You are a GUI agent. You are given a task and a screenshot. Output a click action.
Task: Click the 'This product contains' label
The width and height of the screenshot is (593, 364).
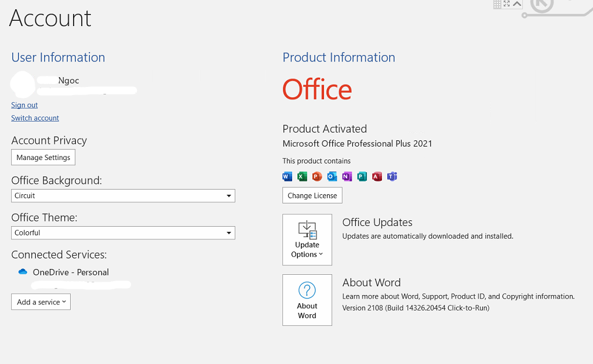(316, 161)
